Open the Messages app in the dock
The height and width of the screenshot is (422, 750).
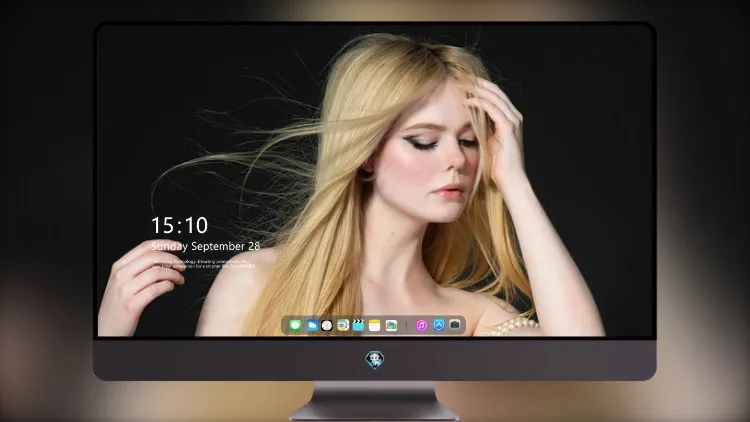295,325
